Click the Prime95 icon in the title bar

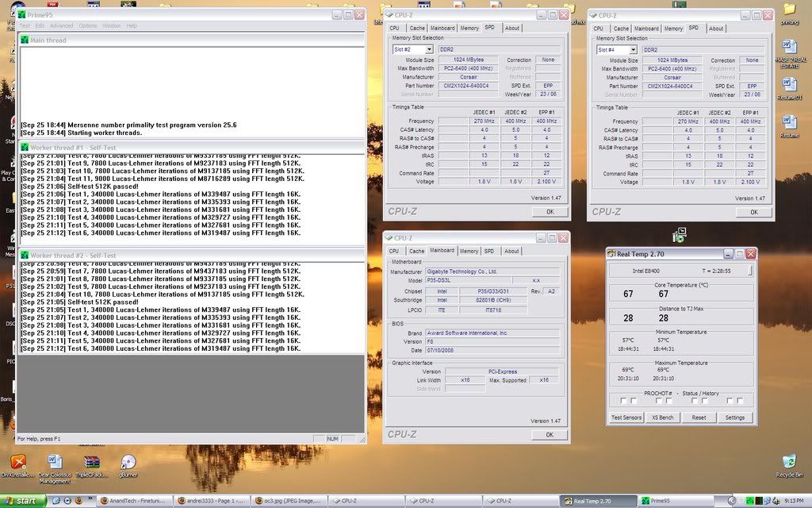tap(23, 14)
